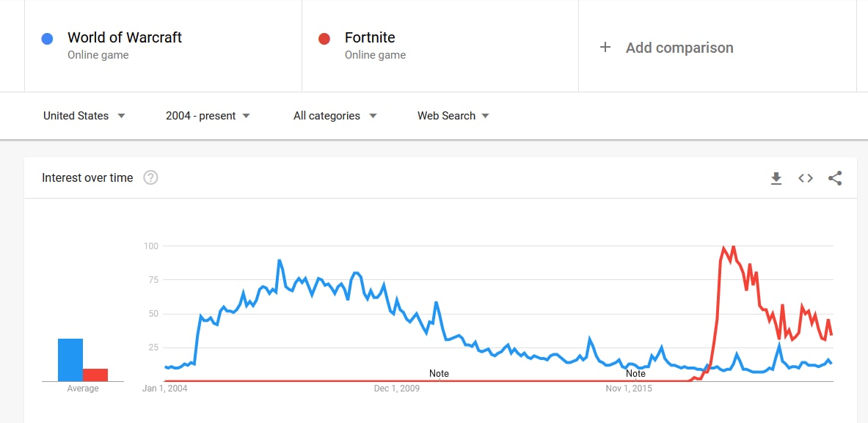
Task: Click the Interest over time heading
Action: pos(87,178)
